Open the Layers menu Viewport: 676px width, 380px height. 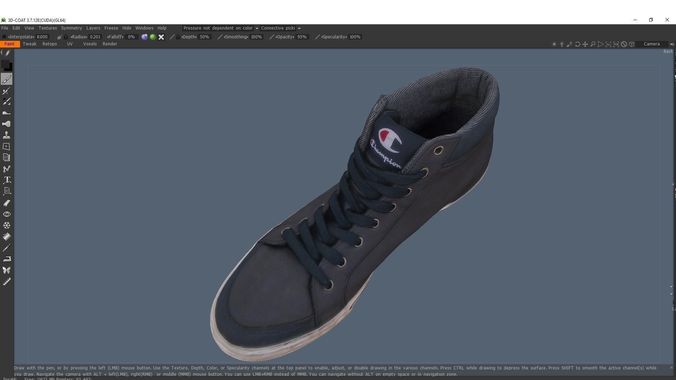(93, 28)
